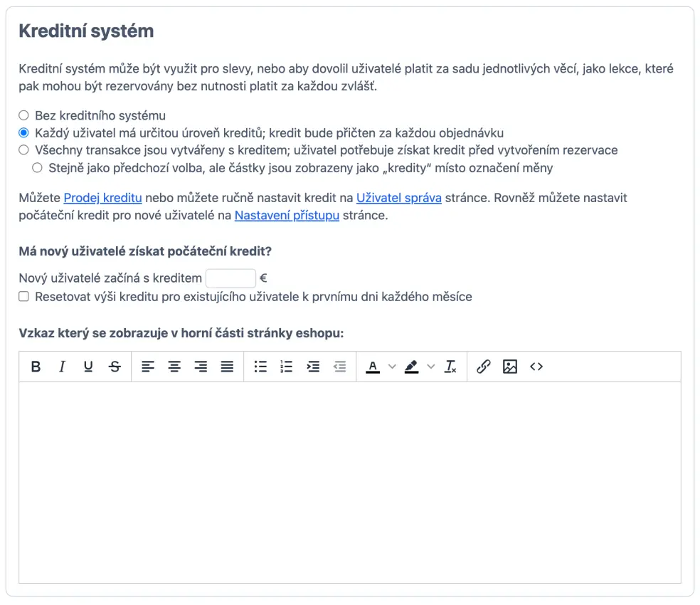Justify the text alignment
This screenshot has height=605, width=700.
point(227,367)
